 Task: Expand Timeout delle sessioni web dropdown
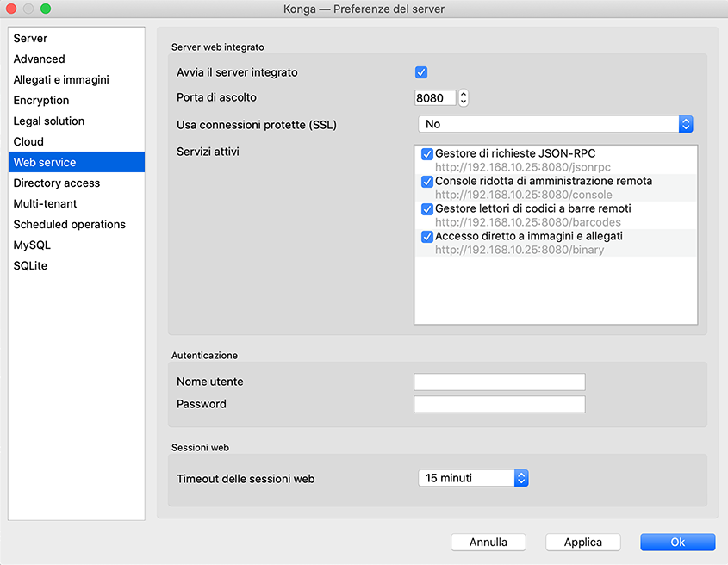pos(472,478)
